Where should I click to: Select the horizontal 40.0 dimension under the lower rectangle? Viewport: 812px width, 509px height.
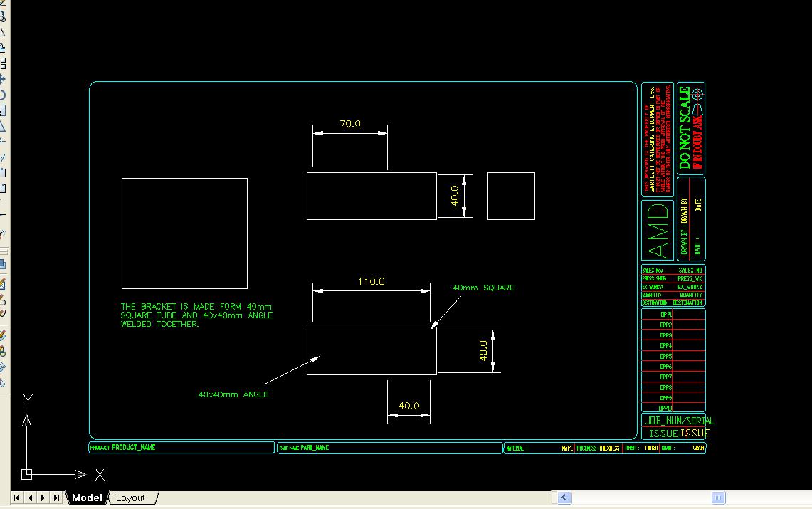(x=408, y=406)
